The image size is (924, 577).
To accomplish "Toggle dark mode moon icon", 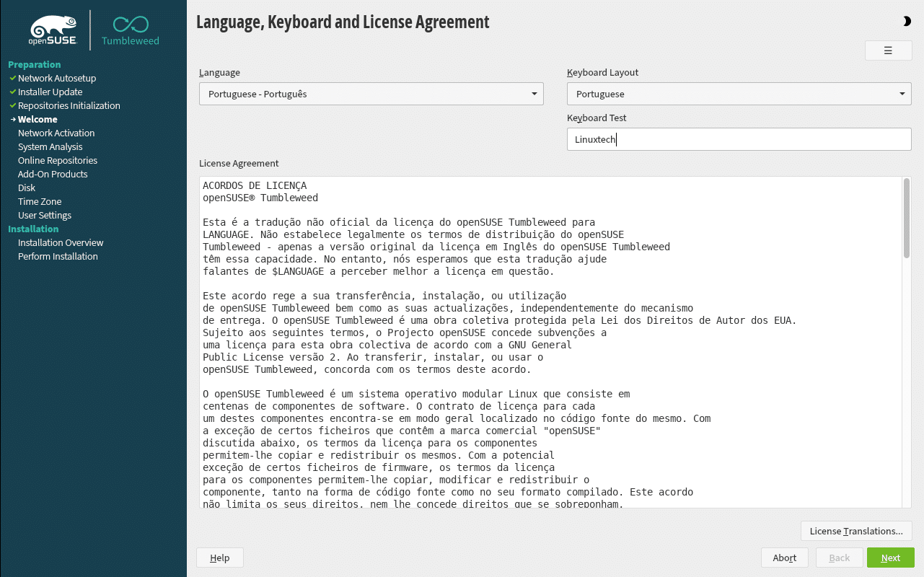I will (907, 22).
